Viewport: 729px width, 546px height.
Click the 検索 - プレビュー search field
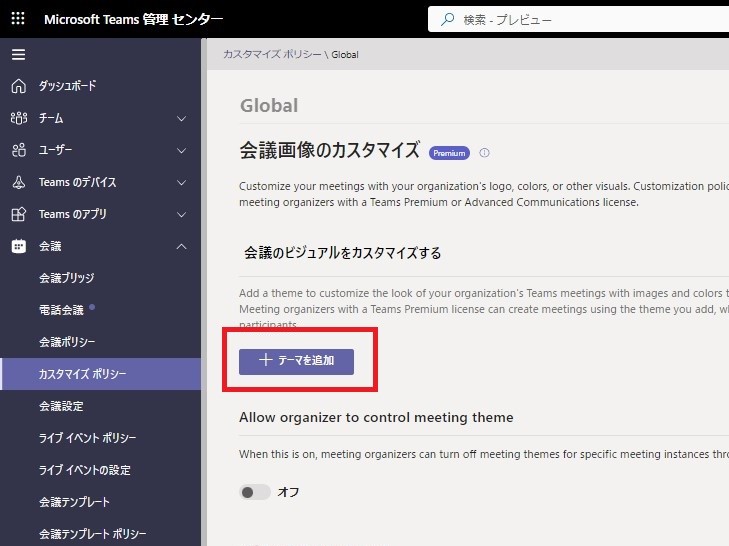pyautogui.click(x=578, y=20)
